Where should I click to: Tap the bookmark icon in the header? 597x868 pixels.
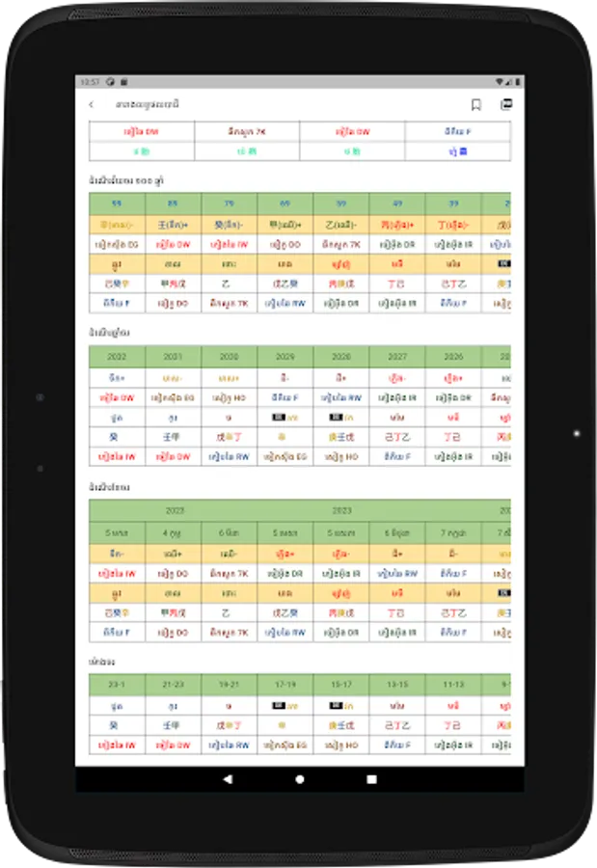pos(475,104)
